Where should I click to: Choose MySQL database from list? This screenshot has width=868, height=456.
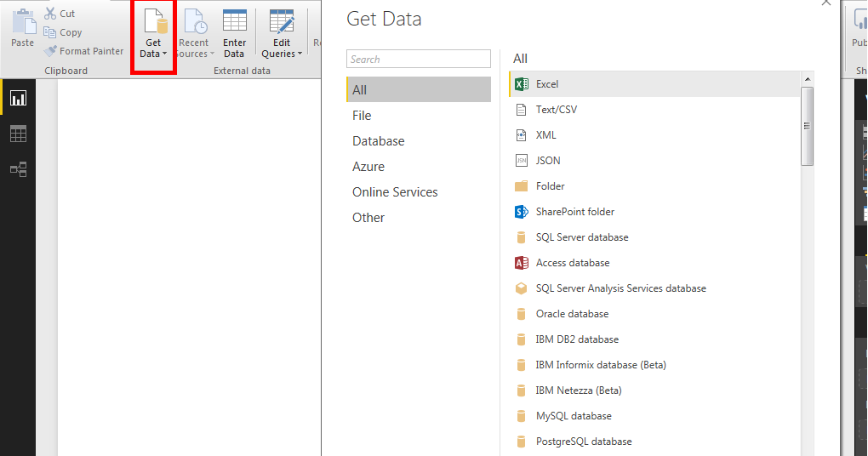pos(573,416)
